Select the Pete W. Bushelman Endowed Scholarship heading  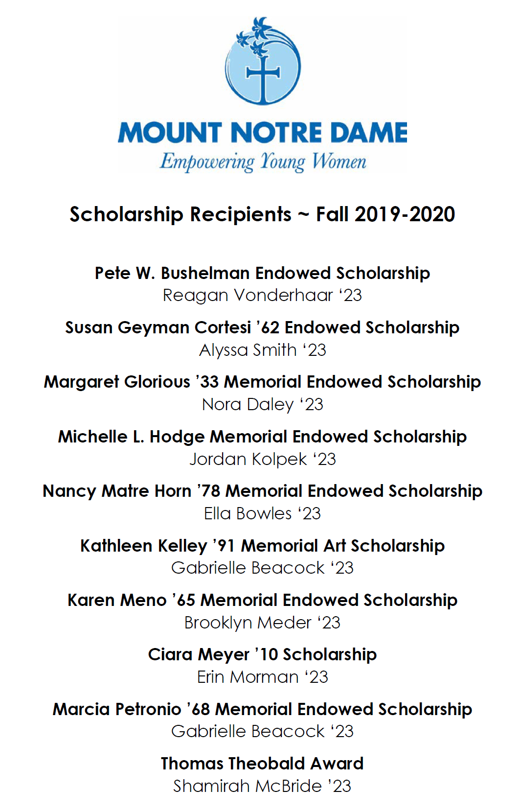(262, 273)
